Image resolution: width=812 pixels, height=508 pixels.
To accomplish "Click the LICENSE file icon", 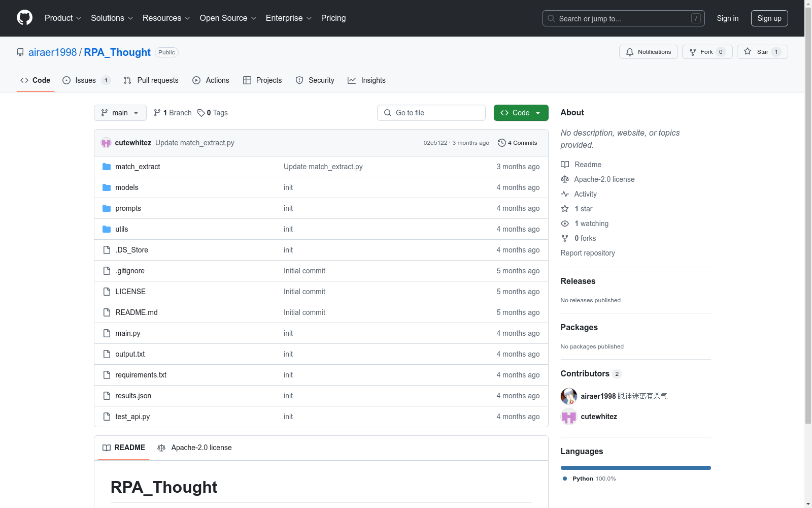I will pyautogui.click(x=107, y=292).
